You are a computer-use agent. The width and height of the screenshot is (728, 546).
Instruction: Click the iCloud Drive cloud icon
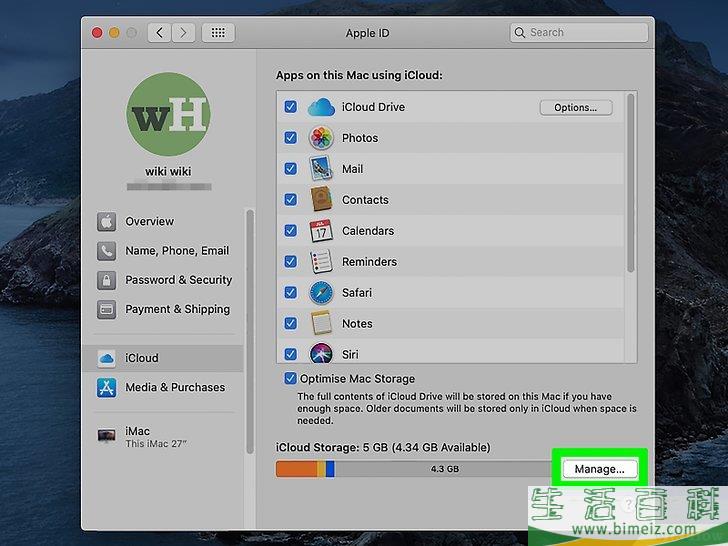[x=321, y=107]
